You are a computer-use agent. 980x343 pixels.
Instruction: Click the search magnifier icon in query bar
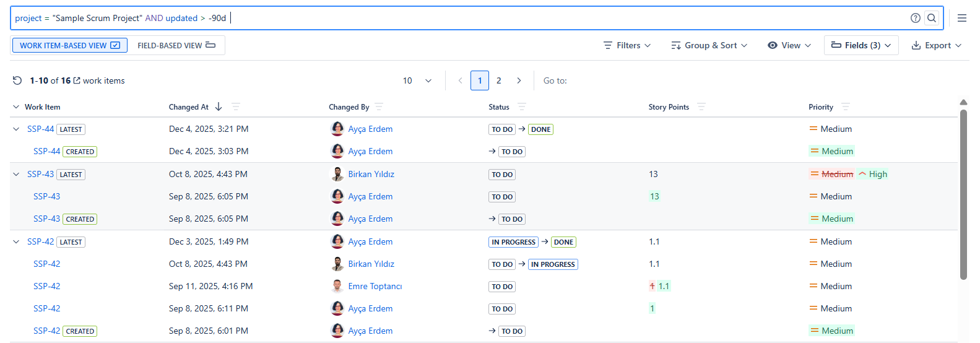point(931,18)
